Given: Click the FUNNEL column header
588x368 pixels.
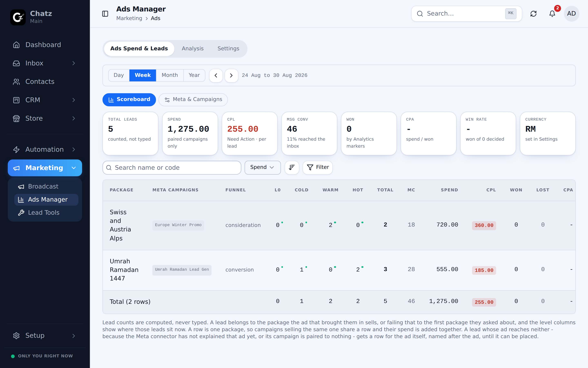Looking at the screenshot, I should [x=236, y=190].
